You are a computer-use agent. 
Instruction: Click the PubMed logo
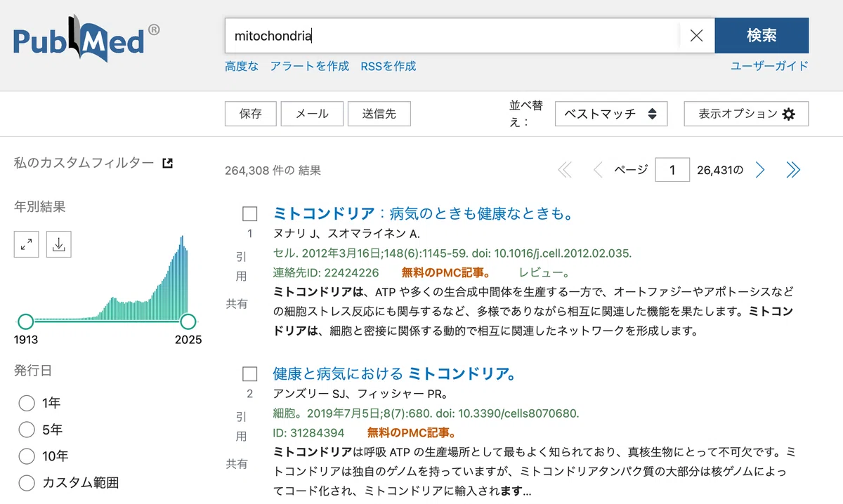click(86, 38)
